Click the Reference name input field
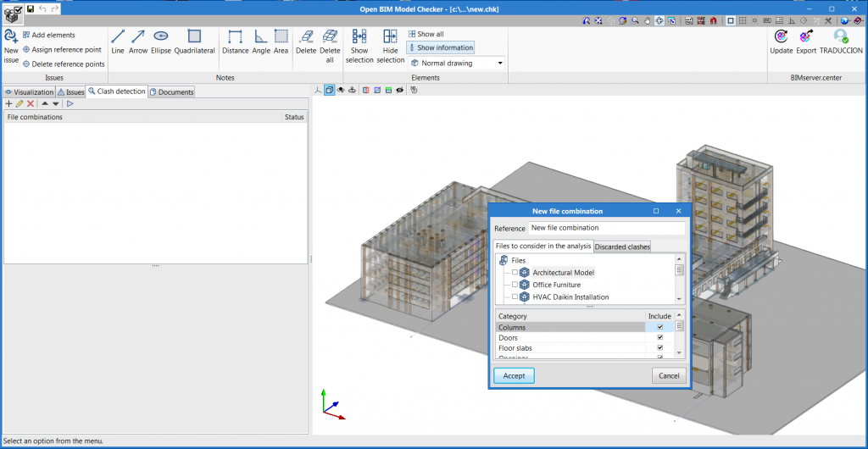This screenshot has height=449, width=868. click(606, 228)
